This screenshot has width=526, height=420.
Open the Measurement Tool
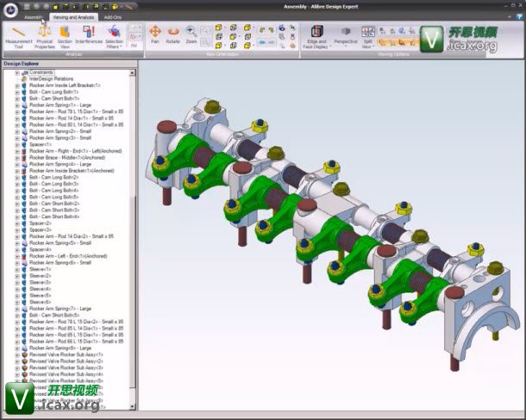point(19,37)
